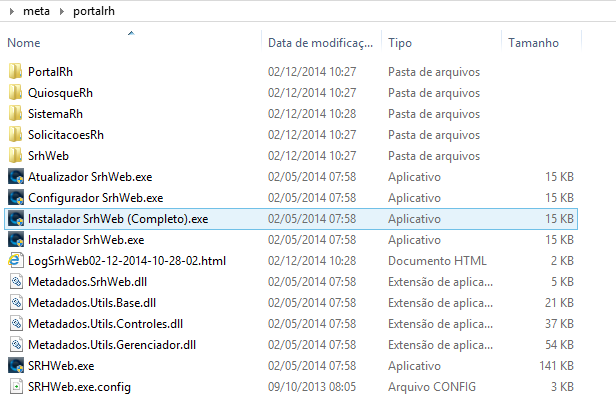The image size is (616, 420).
Task: Click the 54 KB size cell
Action: tap(559, 345)
